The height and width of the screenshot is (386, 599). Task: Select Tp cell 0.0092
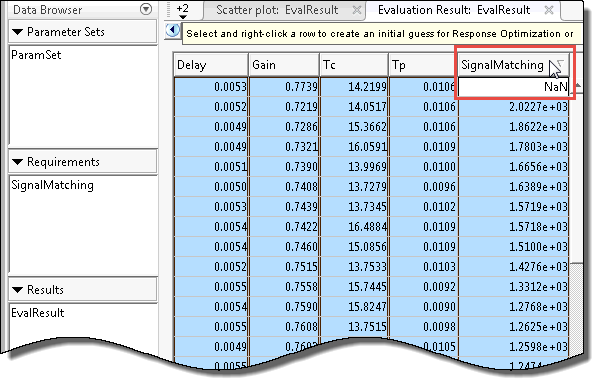(x=423, y=287)
